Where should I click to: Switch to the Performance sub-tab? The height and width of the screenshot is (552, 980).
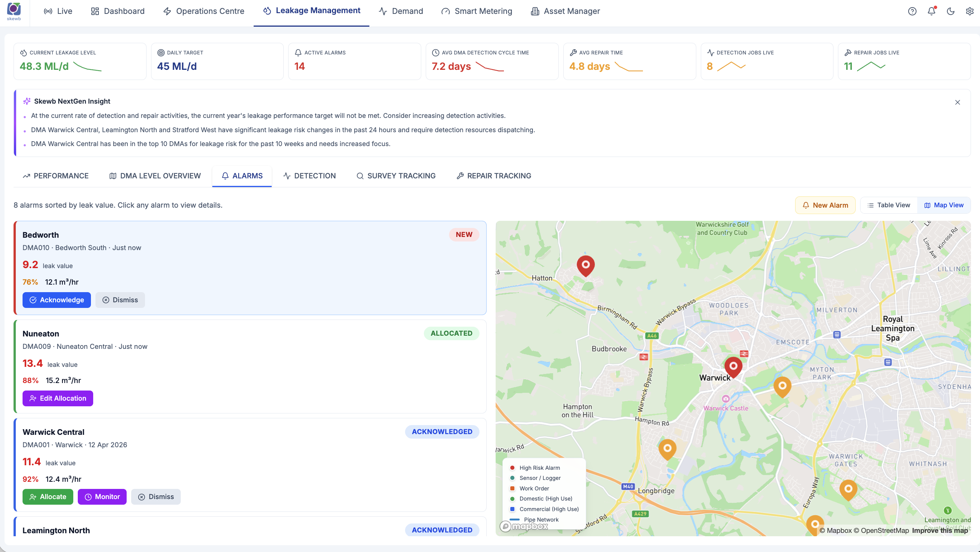point(56,176)
